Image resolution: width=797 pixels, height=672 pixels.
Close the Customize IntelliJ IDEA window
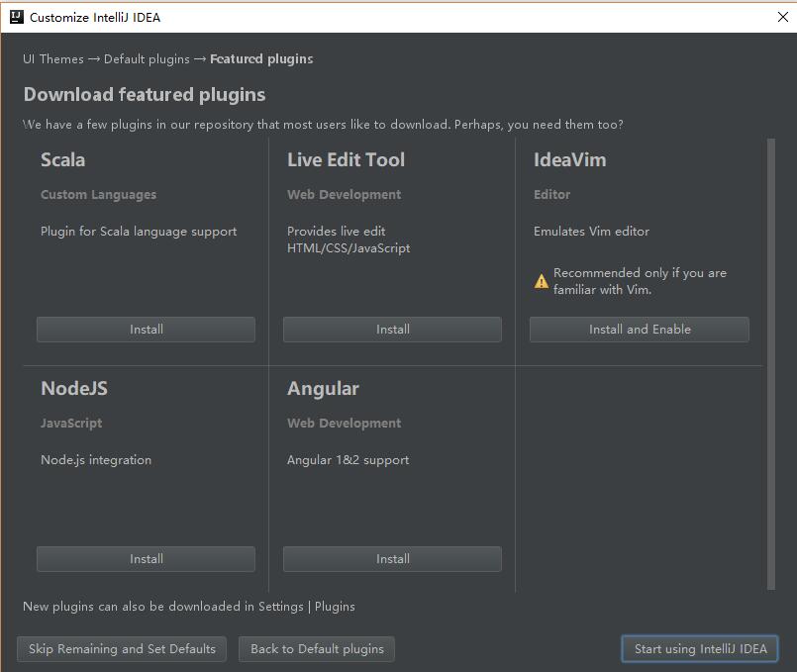[x=783, y=17]
